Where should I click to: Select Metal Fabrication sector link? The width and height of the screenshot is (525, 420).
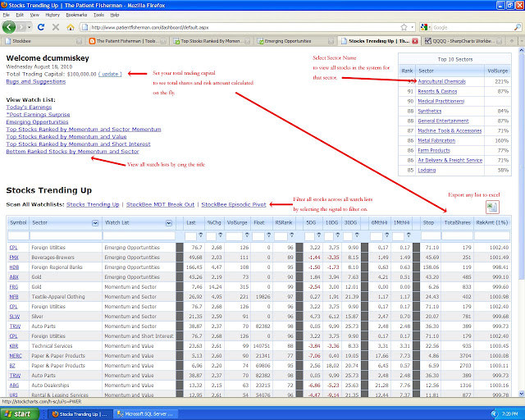436,140
